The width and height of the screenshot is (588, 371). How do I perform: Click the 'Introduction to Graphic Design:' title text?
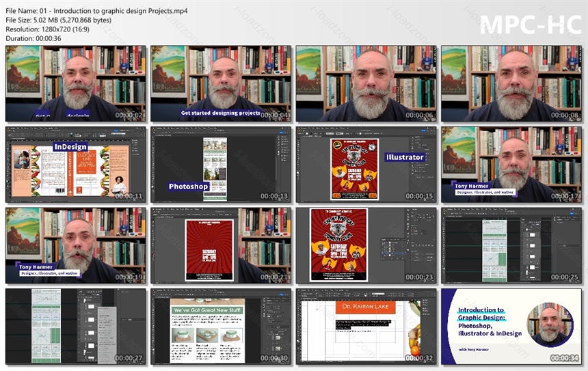481,314
